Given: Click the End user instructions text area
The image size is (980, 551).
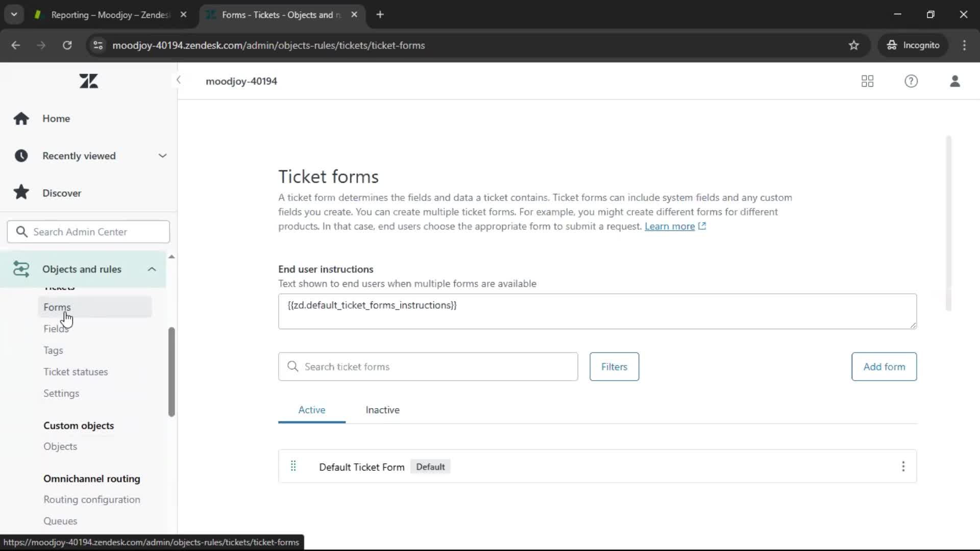Looking at the screenshot, I should pyautogui.click(x=597, y=311).
